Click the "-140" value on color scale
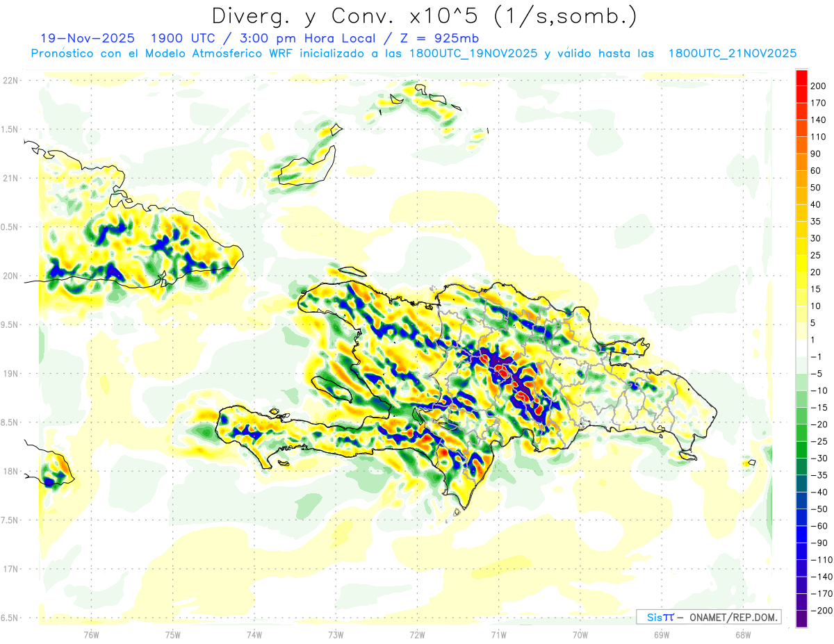Screen dimensions: 834x644 [821, 577]
